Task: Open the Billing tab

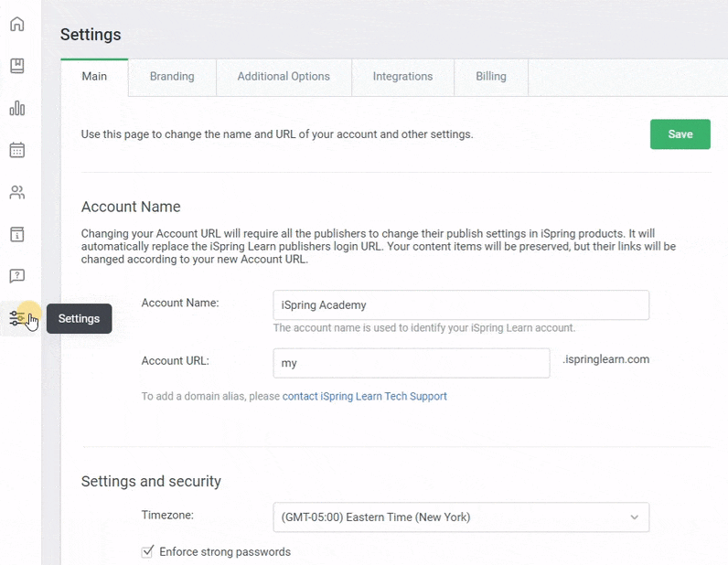Action: pos(491,77)
